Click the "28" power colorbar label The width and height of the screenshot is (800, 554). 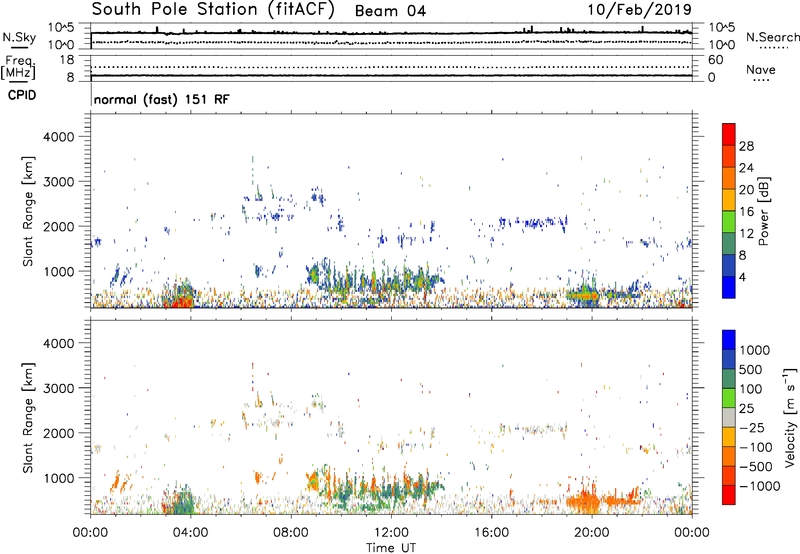(x=746, y=146)
